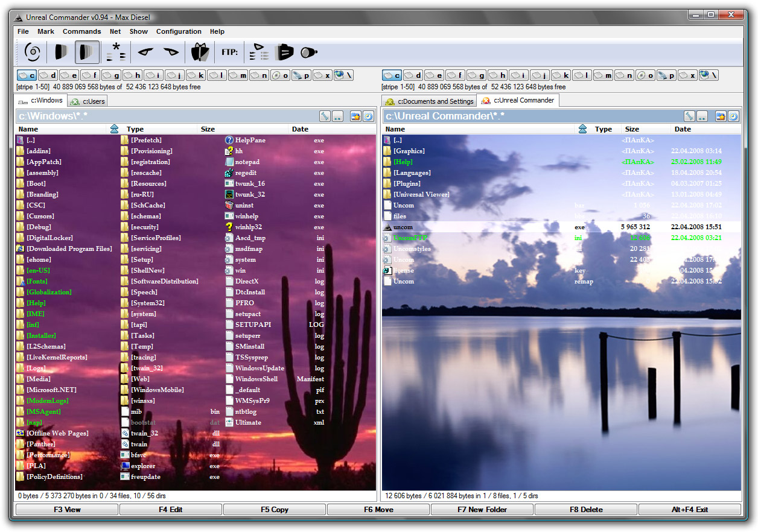The width and height of the screenshot is (758, 532).
Task: Click F7 New Folder button
Action: point(482,510)
